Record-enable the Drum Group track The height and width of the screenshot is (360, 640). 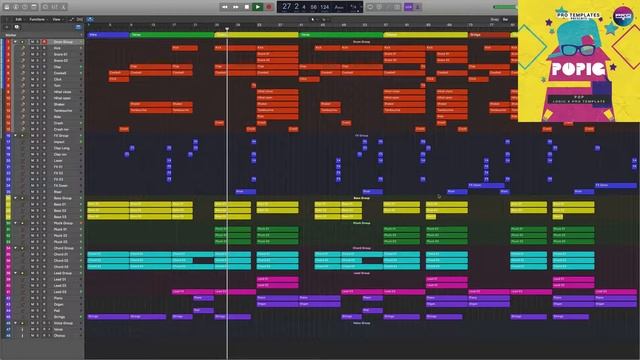(44, 42)
